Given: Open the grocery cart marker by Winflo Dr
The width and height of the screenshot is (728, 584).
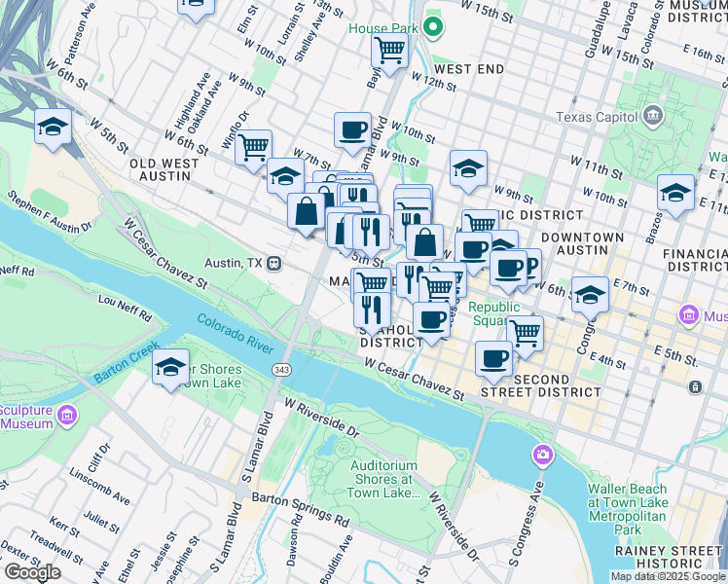Looking at the screenshot, I should tap(253, 148).
